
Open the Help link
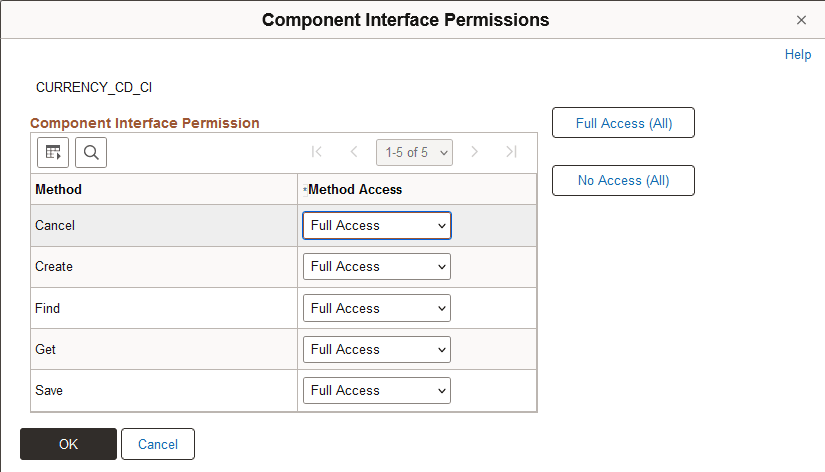coord(798,55)
